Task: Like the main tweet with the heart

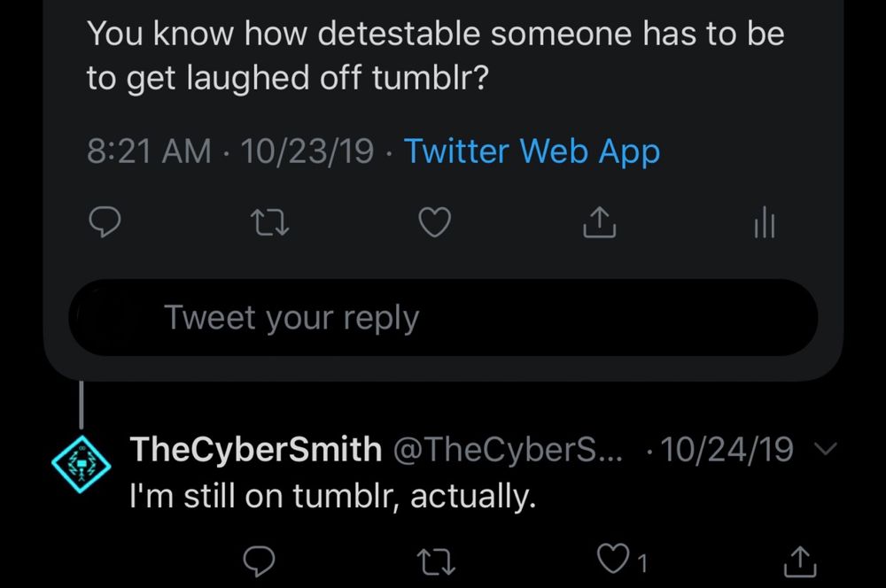Action: [433, 224]
